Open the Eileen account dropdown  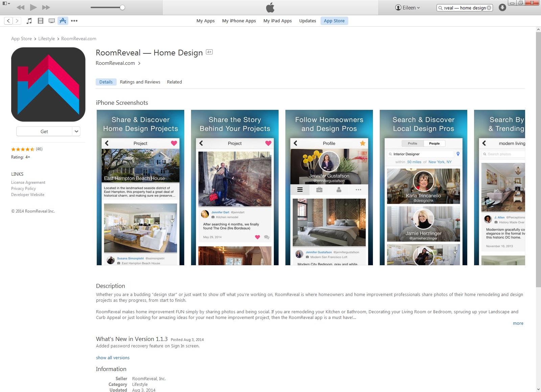pos(407,7)
